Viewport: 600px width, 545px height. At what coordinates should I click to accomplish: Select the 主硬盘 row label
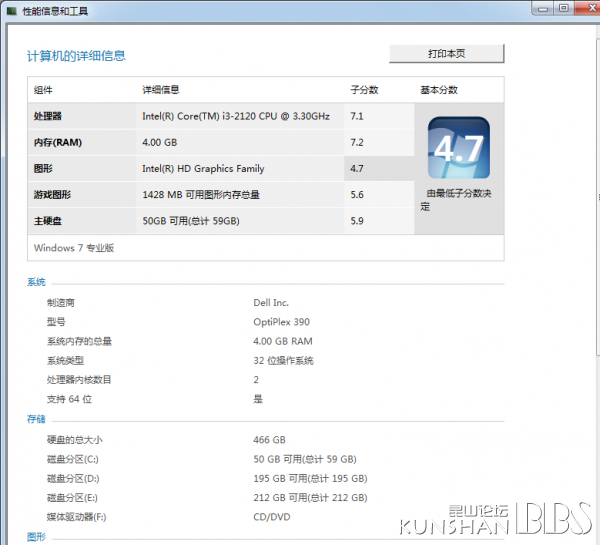click(x=48, y=221)
